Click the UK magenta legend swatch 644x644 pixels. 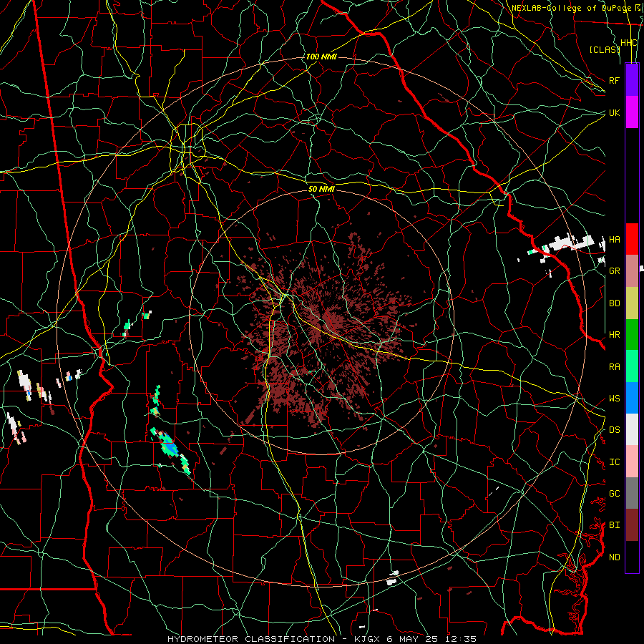point(632,112)
